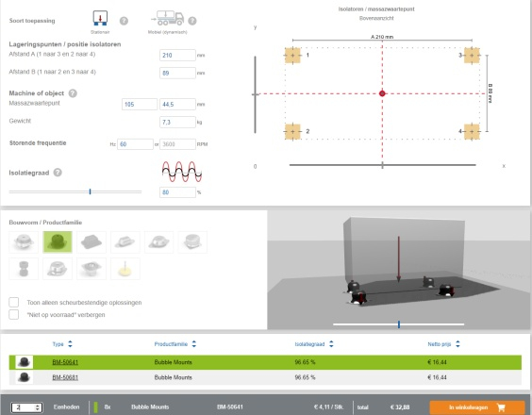Select the green Bubble Mounts product family

pos(58,242)
